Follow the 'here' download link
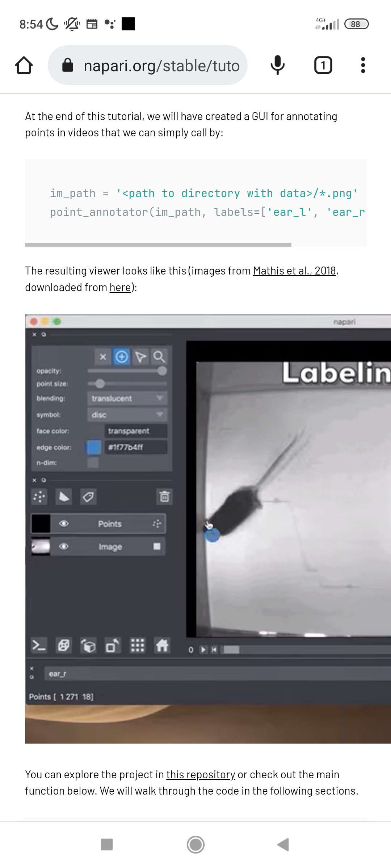The image size is (391, 868). (120, 287)
